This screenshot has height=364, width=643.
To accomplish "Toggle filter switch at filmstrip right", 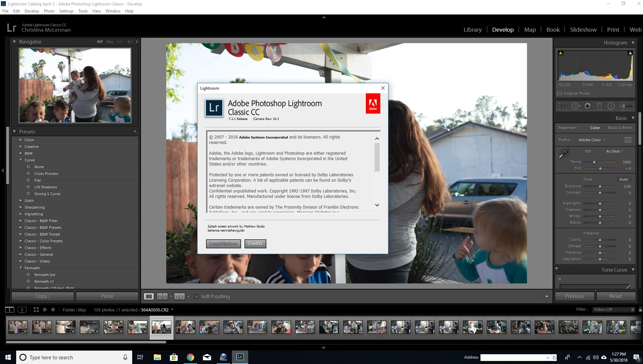I will click(640, 310).
